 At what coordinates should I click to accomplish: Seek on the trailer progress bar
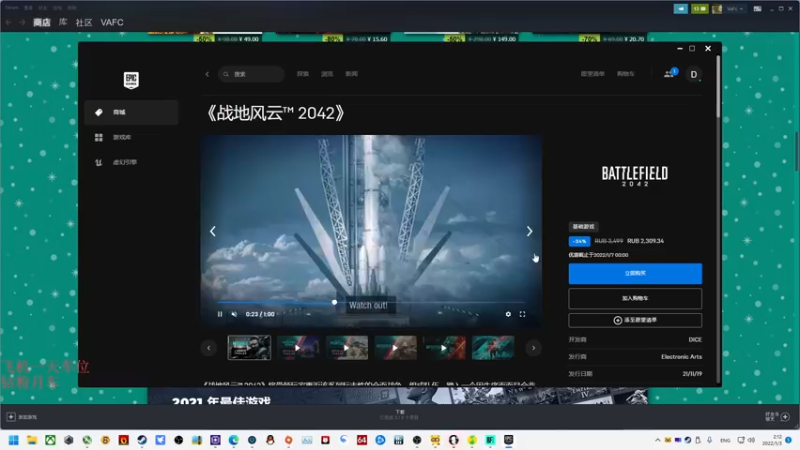coord(371,303)
